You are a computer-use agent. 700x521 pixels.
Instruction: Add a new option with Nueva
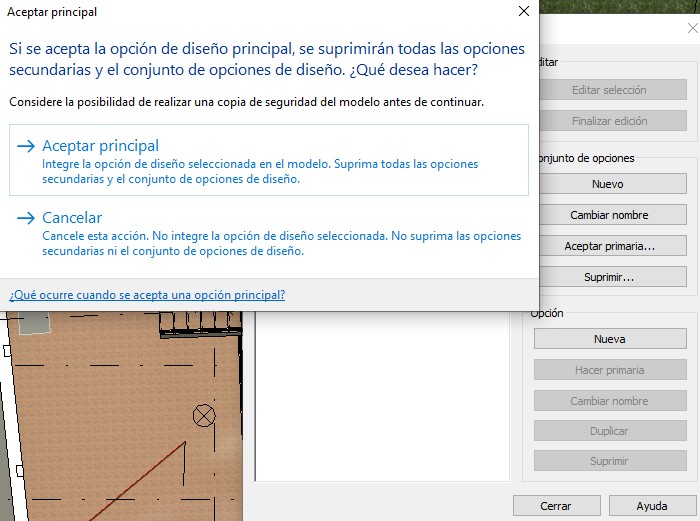tap(608, 339)
